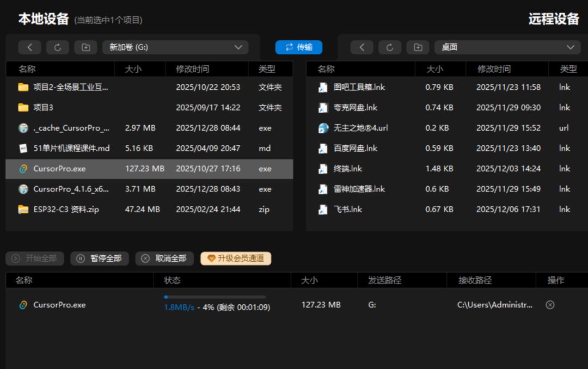The height and width of the screenshot is (369, 588).
Task: Click the CursorPro.exe transfer progress bar
Action: [215, 297]
